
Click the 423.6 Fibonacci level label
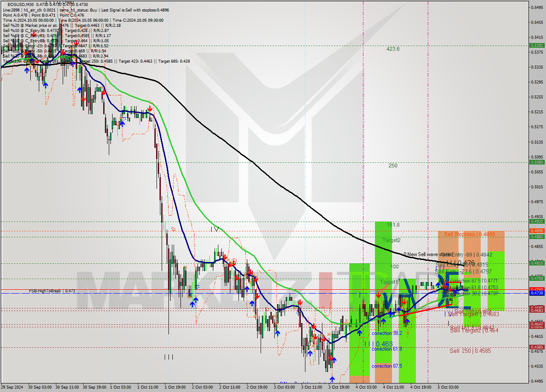pyautogui.click(x=393, y=49)
